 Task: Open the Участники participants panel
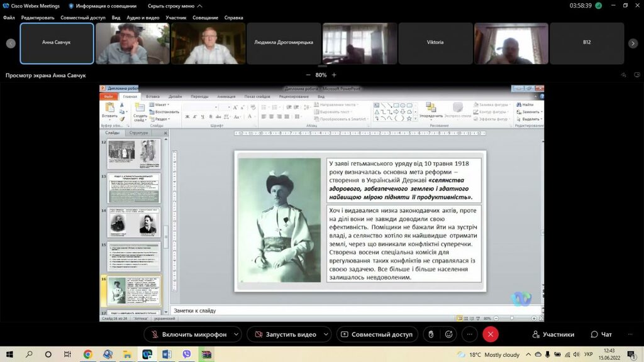(x=553, y=334)
